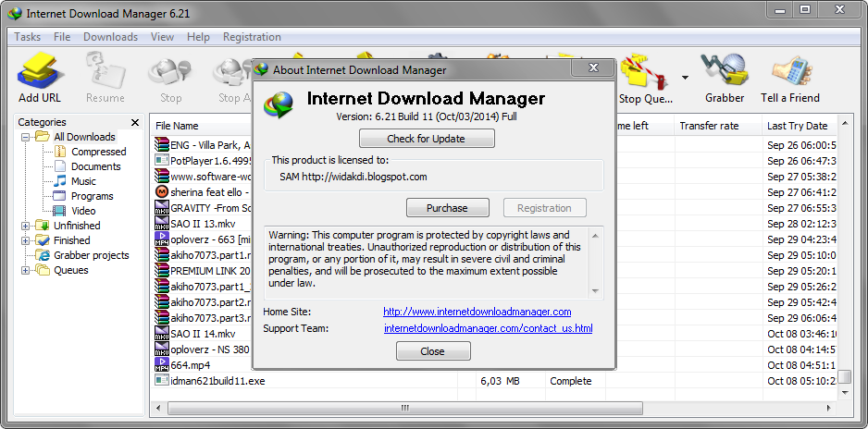Expand the Finished tree node

point(25,240)
